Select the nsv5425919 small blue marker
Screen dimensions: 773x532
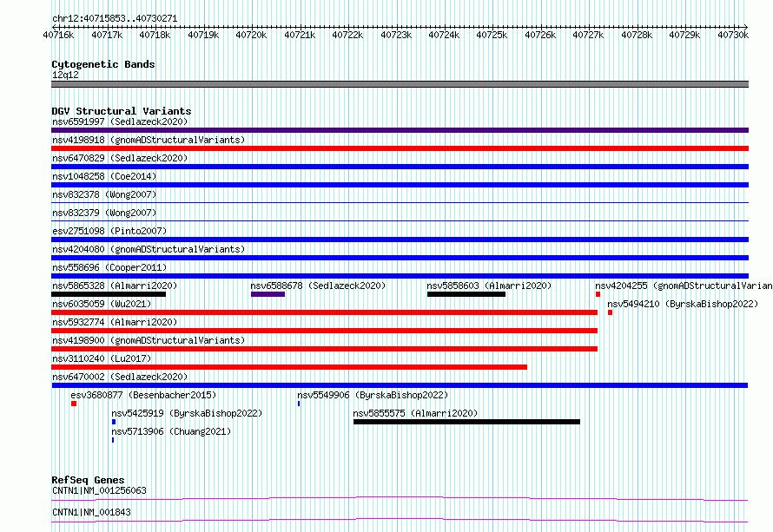(x=114, y=422)
